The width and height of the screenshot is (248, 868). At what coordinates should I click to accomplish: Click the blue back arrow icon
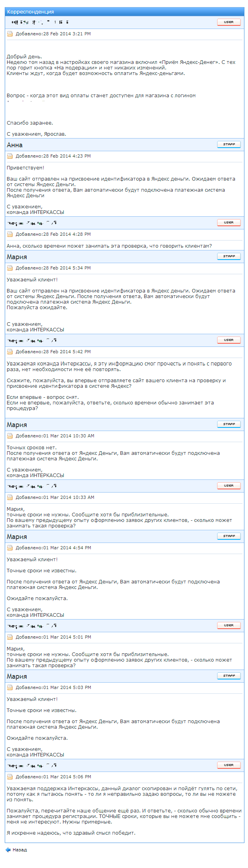(8, 850)
